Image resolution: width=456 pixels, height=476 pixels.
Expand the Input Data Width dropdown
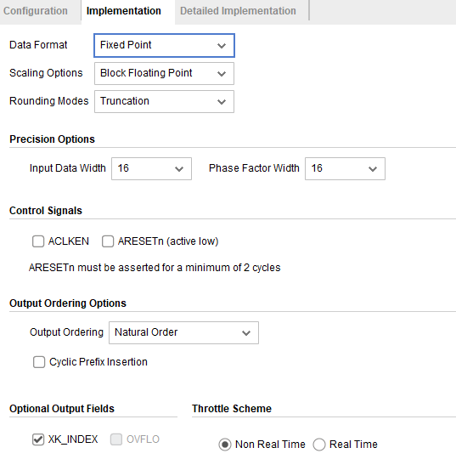pos(151,168)
